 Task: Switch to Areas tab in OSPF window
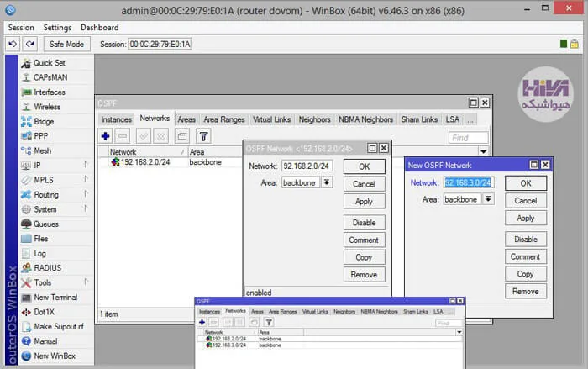point(186,119)
